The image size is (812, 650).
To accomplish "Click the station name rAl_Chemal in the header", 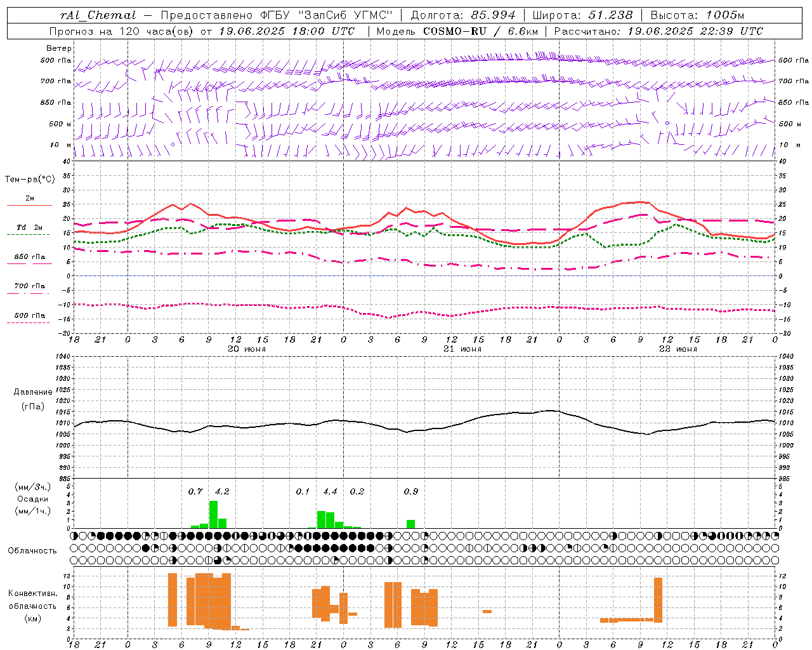I will coord(98,16).
